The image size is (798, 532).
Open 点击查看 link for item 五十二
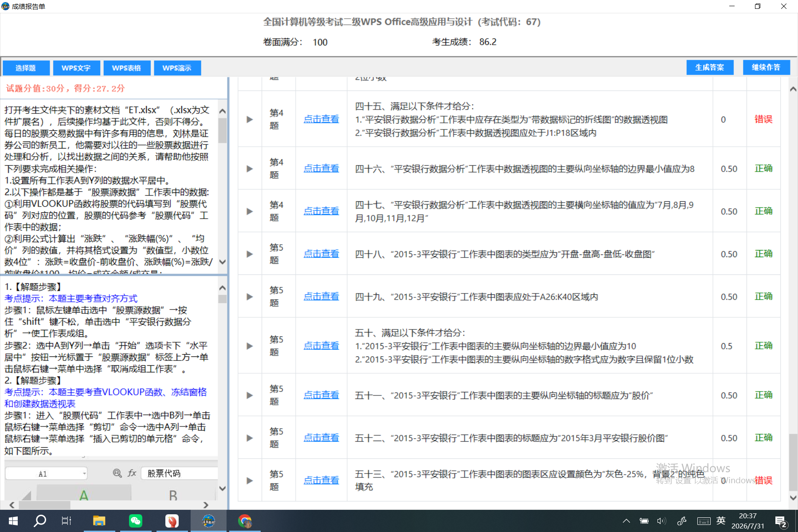[x=321, y=438]
